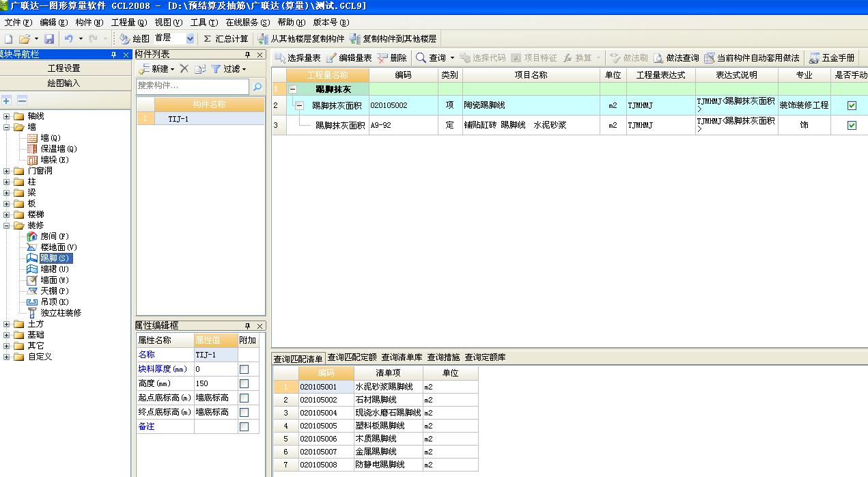The width and height of the screenshot is (868, 477).
Task: Collapse the 装修 tree node
Action: click(x=7, y=226)
